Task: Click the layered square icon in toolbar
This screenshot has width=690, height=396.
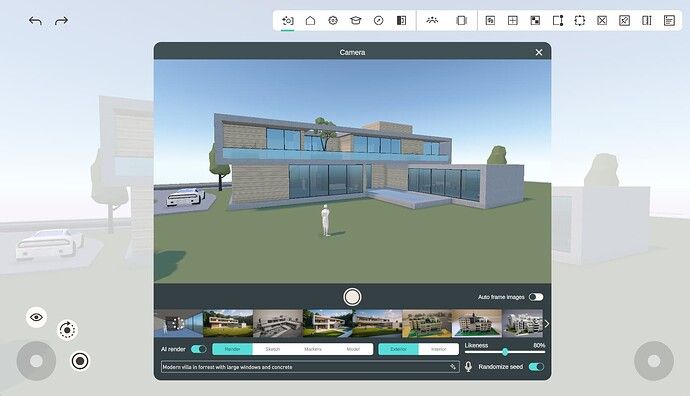Action: pyautogui.click(x=490, y=21)
